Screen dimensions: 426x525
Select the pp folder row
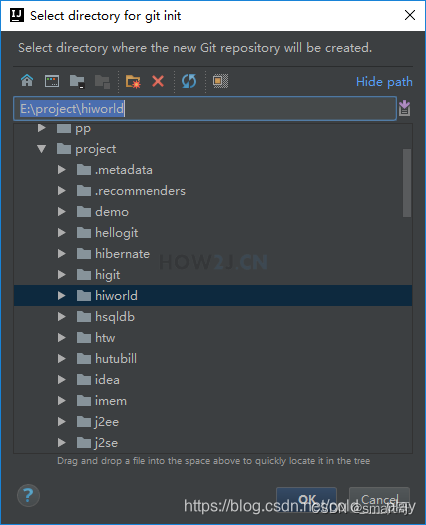click(213, 129)
